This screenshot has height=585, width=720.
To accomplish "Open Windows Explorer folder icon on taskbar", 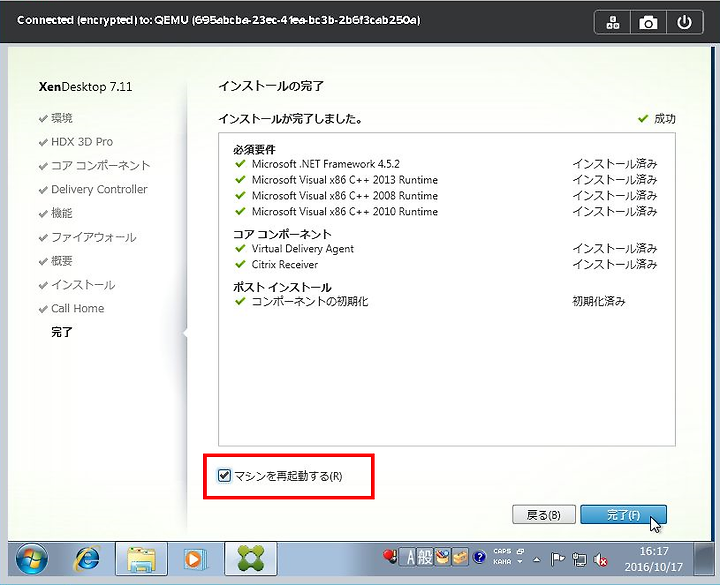I will (x=141, y=558).
